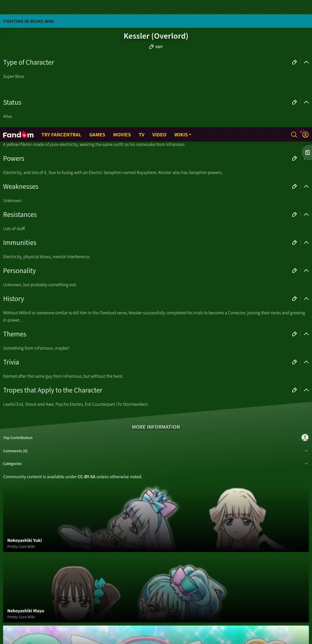Image resolution: width=312 pixels, height=644 pixels.
Task: Open the CC-BY-SA license link
Action: (87, 477)
